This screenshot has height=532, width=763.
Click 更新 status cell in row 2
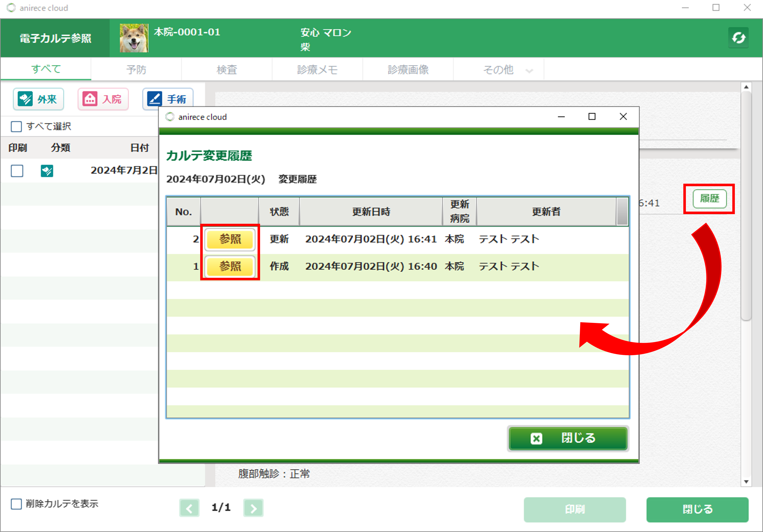pyautogui.click(x=279, y=239)
